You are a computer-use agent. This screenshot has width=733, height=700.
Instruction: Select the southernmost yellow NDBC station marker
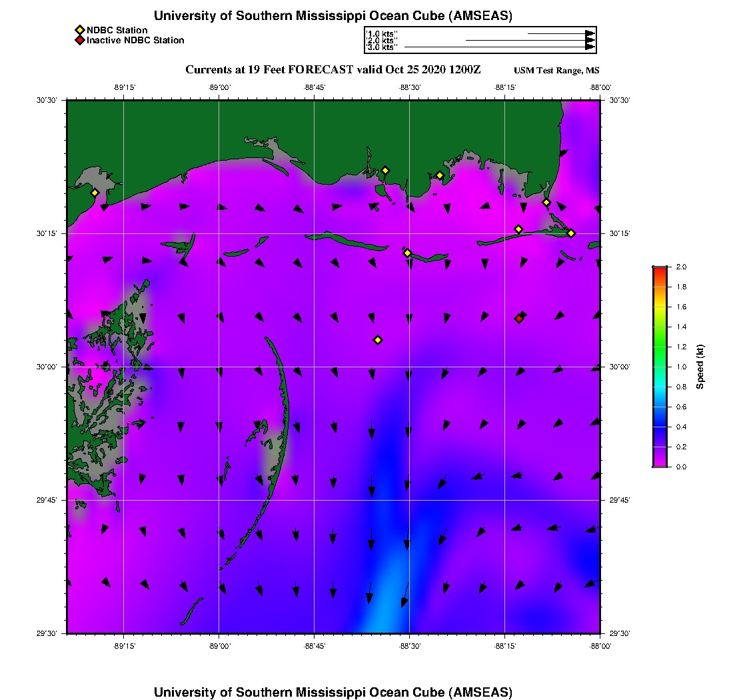(378, 340)
